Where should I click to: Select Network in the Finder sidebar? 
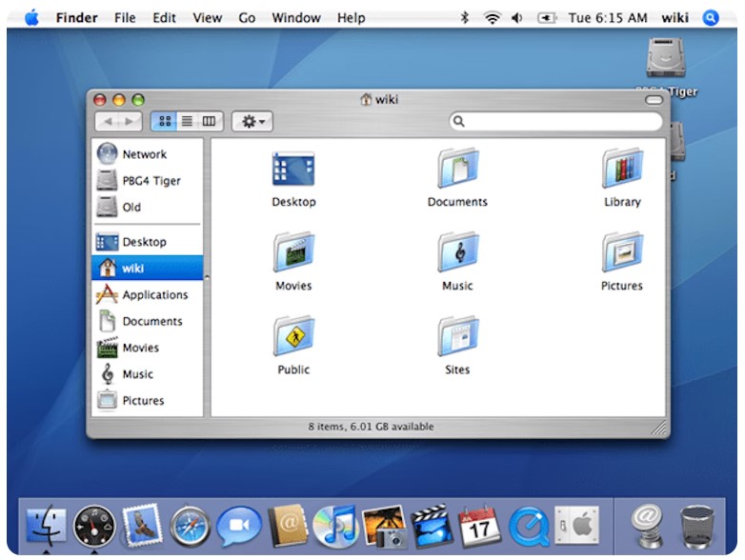(x=148, y=154)
